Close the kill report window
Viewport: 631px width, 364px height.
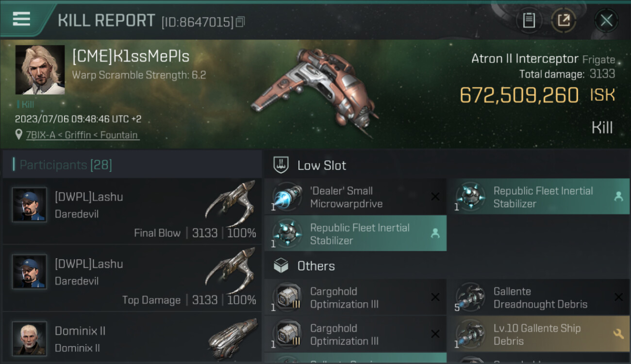(606, 20)
